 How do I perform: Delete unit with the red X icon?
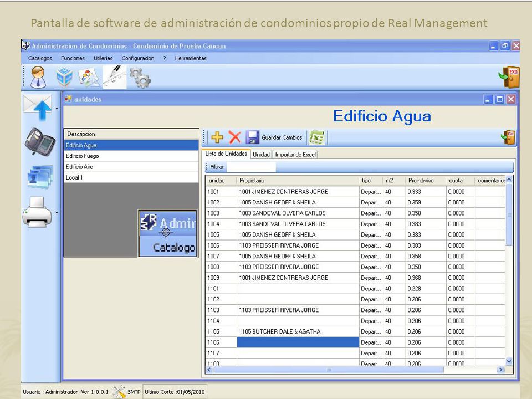pyautogui.click(x=234, y=137)
